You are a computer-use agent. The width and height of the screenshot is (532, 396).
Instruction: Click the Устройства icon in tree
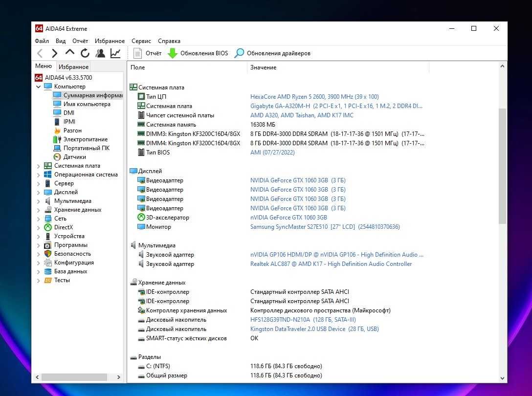click(x=48, y=236)
